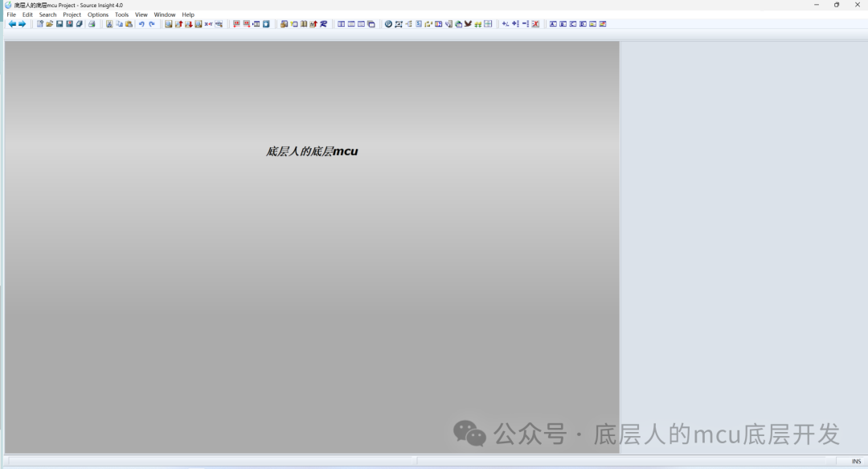Click the Cascade Windows toolbar icon
The width and height of the screenshot is (868, 469).
tap(371, 24)
